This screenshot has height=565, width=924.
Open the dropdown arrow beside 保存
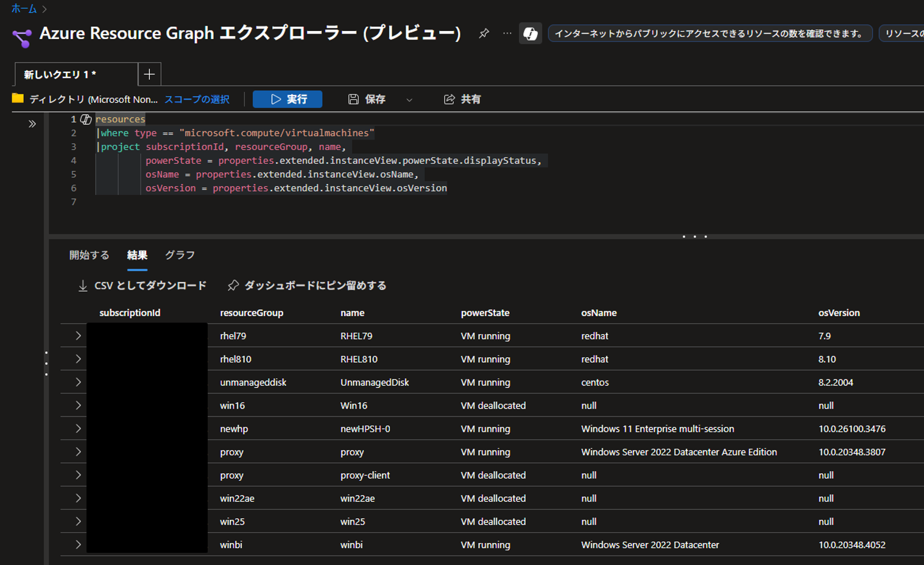[409, 100]
